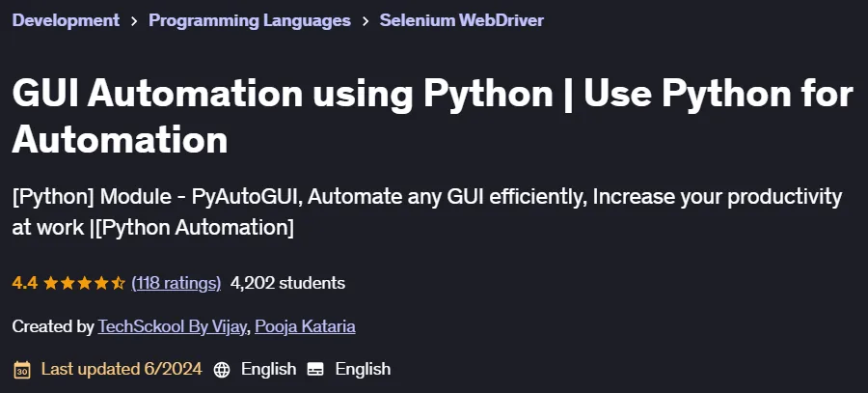The image size is (868, 393).
Task: Click the last updated calendar badge icon
Action: point(22,369)
